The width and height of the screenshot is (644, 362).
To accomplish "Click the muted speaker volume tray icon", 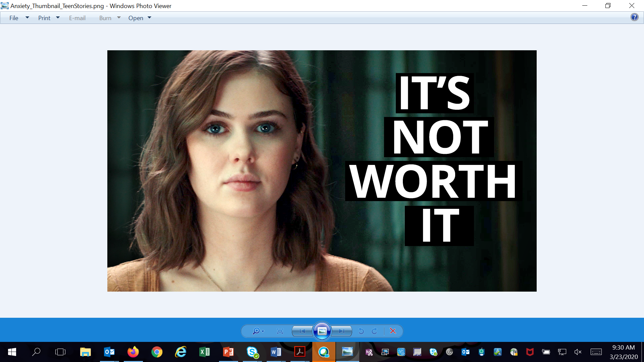I will [578, 352].
